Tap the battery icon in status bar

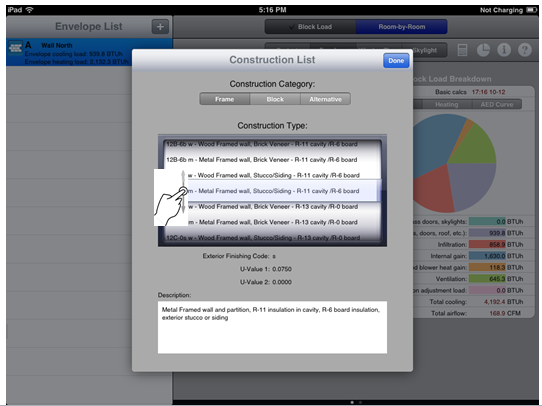pyautogui.click(x=531, y=10)
